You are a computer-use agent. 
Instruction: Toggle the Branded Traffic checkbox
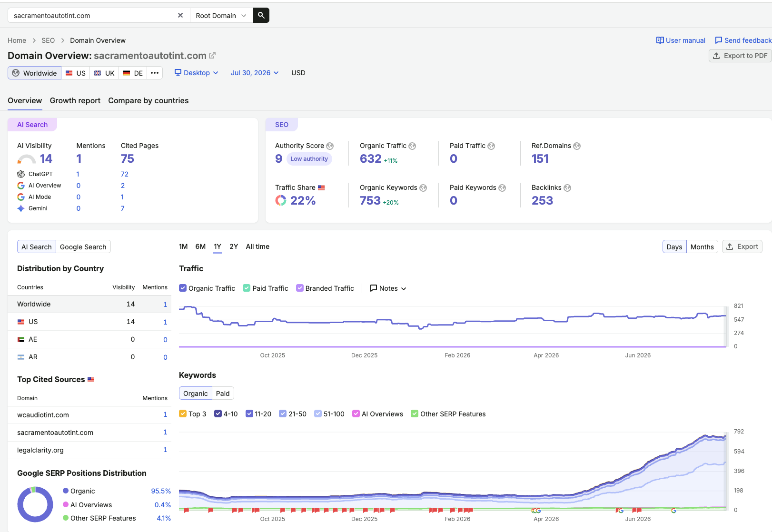[300, 288]
